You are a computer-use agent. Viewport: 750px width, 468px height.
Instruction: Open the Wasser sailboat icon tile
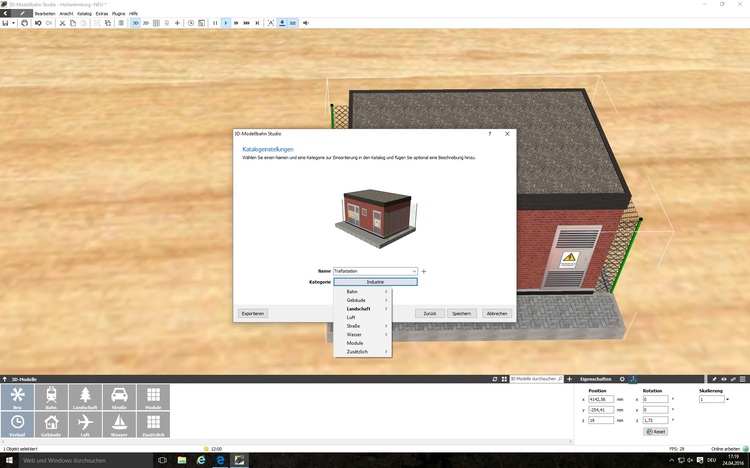pos(119,426)
